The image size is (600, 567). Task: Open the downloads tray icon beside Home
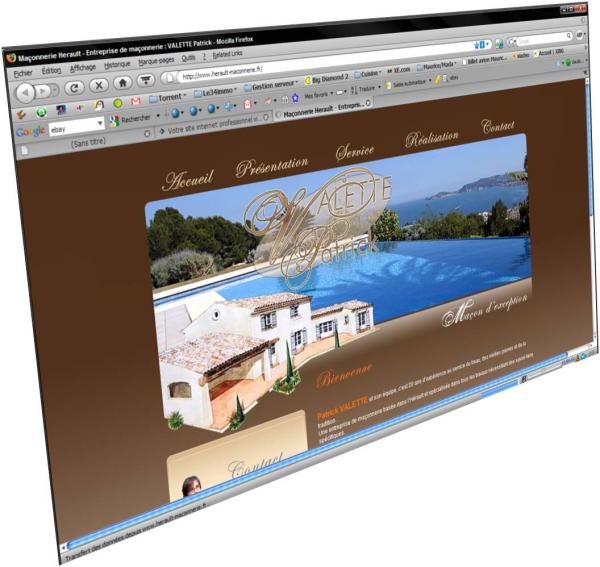click(x=145, y=80)
